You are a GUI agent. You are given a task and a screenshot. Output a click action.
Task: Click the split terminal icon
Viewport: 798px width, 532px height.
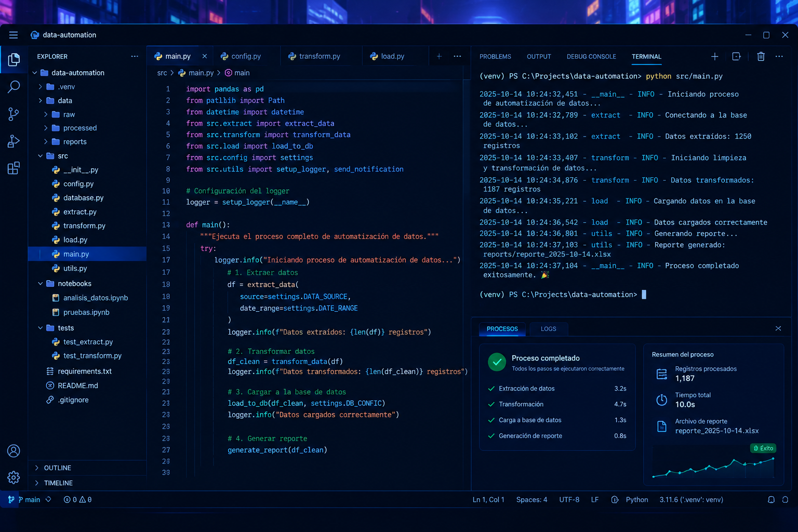pos(737,56)
